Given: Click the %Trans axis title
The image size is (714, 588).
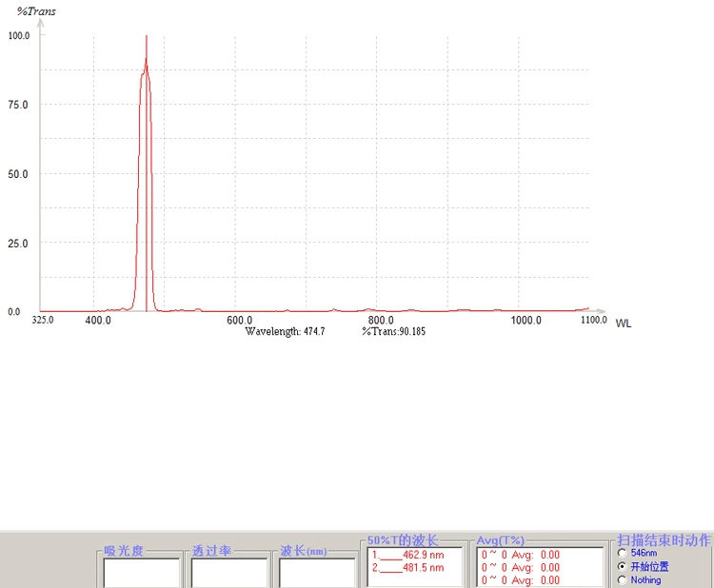Looking at the screenshot, I should (36, 11).
